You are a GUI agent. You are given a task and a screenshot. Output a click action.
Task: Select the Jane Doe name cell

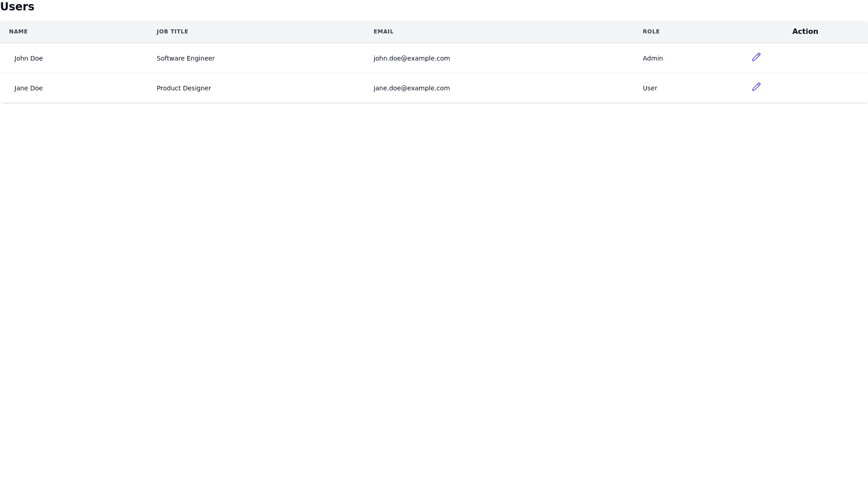click(28, 88)
